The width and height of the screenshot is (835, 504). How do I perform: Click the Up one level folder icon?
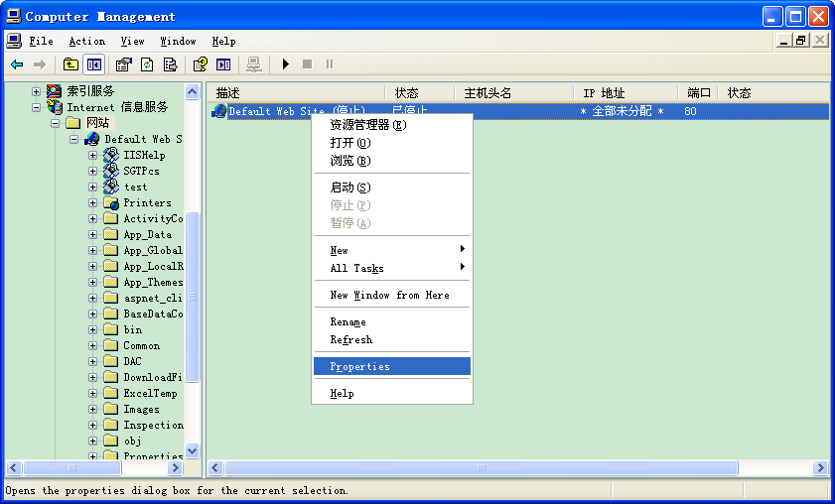click(70, 64)
